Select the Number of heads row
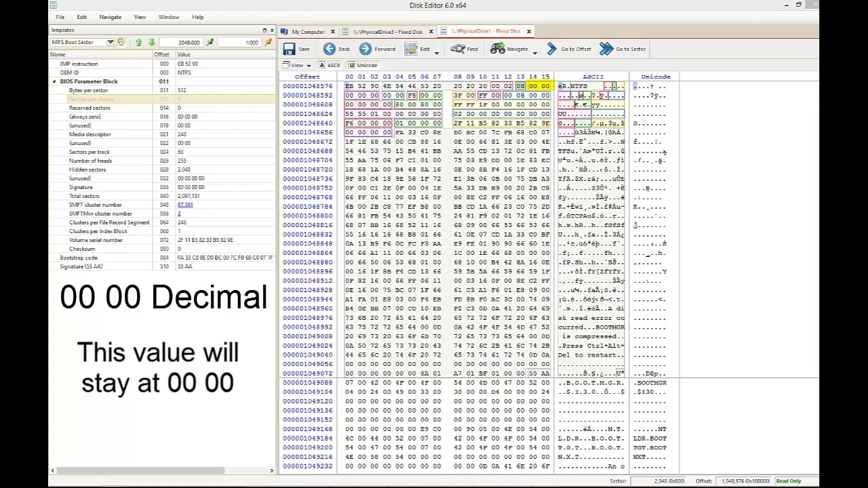The width and height of the screenshot is (868, 488). coord(162,161)
